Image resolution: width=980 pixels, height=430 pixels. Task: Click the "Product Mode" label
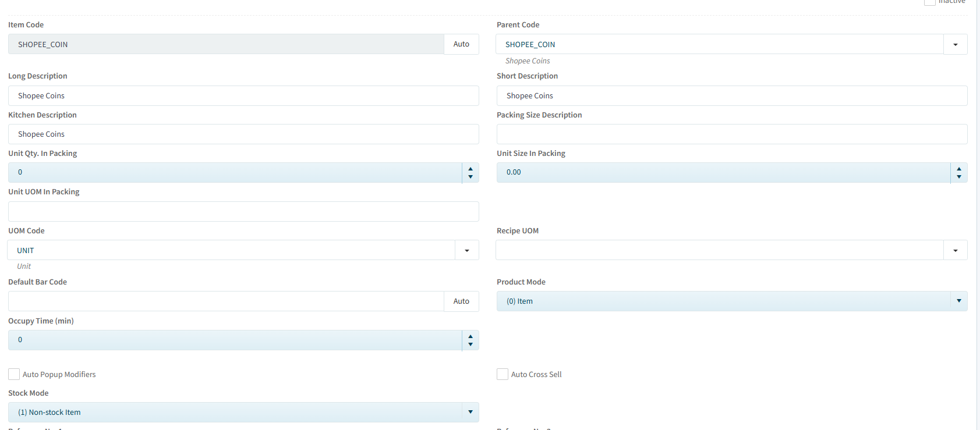click(521, 282)
